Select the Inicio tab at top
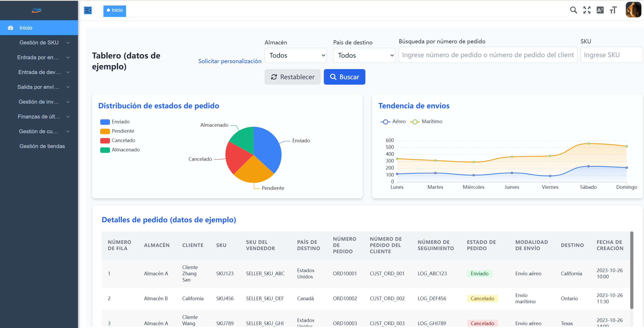This screenshot has width=644, height=328. click(115, 10)
